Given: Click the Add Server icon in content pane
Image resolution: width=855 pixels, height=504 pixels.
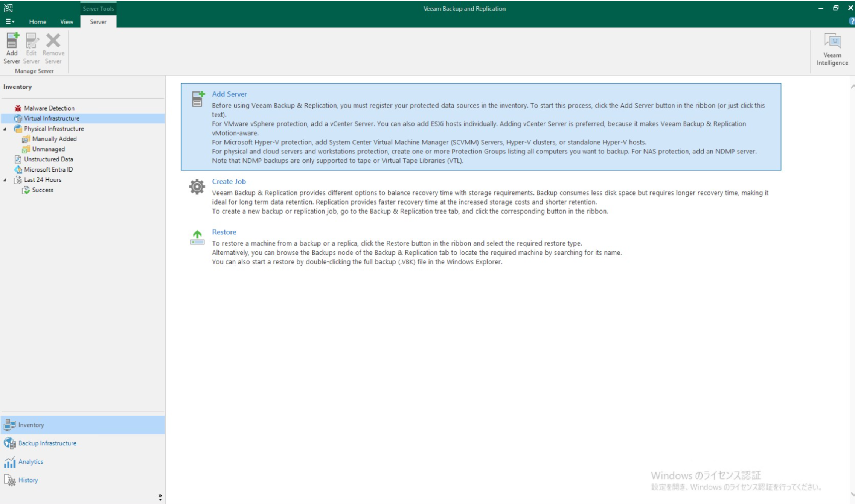Looking at the screenshot, I should 198,99.
